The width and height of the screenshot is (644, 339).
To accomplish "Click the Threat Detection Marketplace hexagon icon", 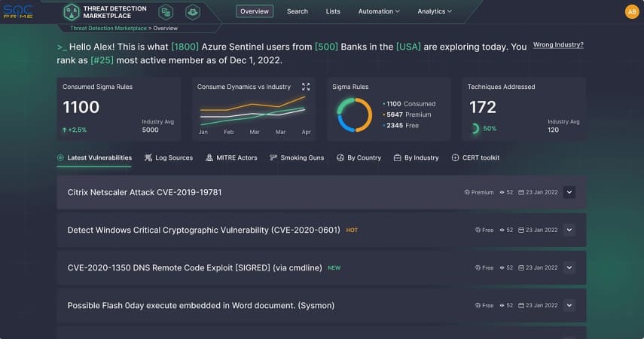I will [71, 12].
